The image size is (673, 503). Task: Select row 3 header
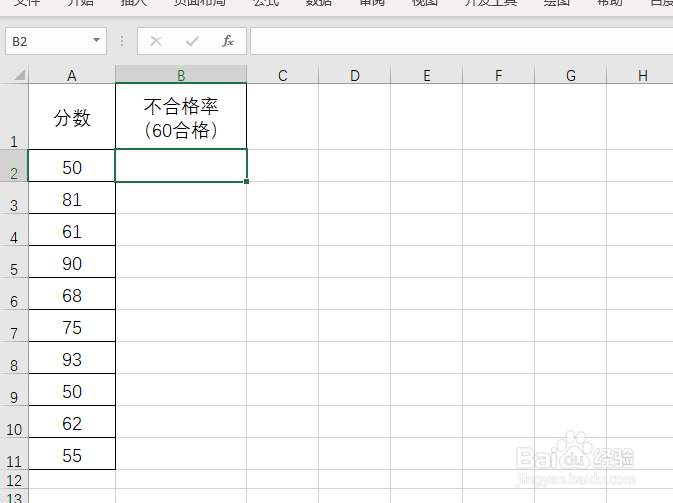point(14,197)
